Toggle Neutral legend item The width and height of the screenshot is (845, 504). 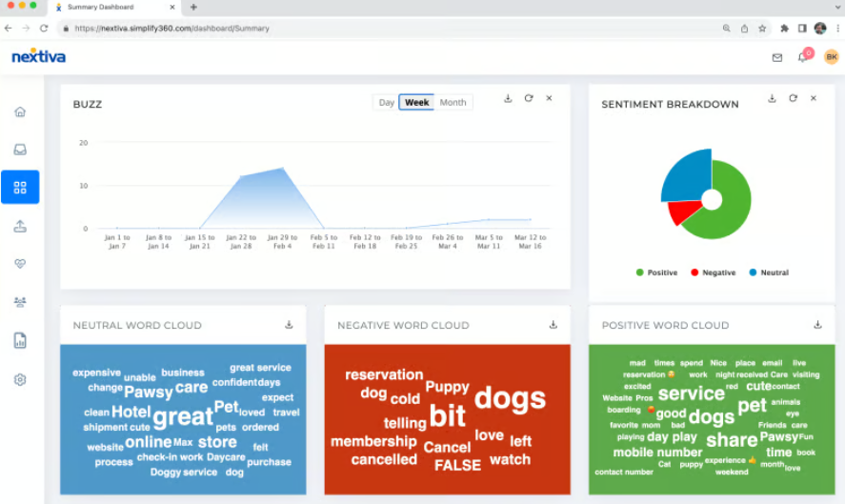click(x=769, y=272)
